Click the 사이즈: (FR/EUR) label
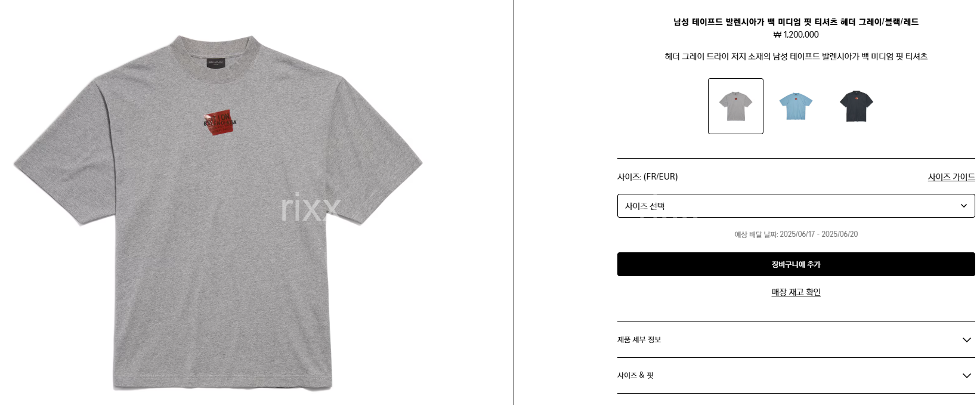Viewport: 980px width, 405px height. tap(647, 177)
